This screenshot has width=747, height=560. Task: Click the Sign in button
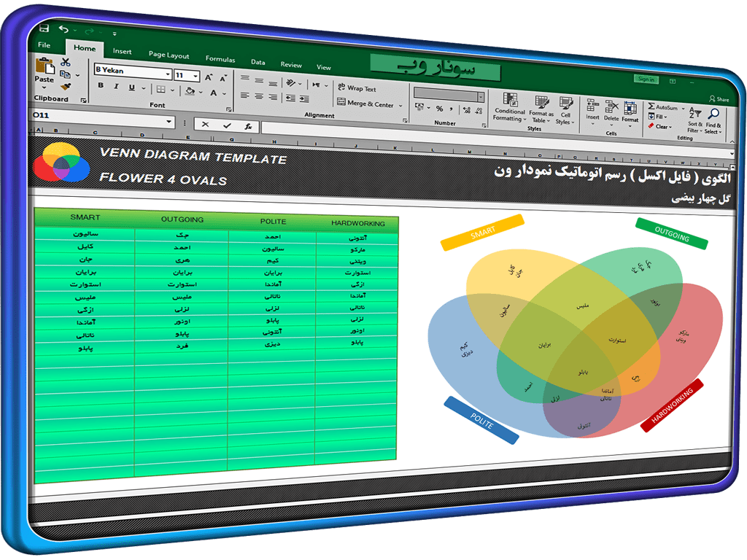(646, 79)
